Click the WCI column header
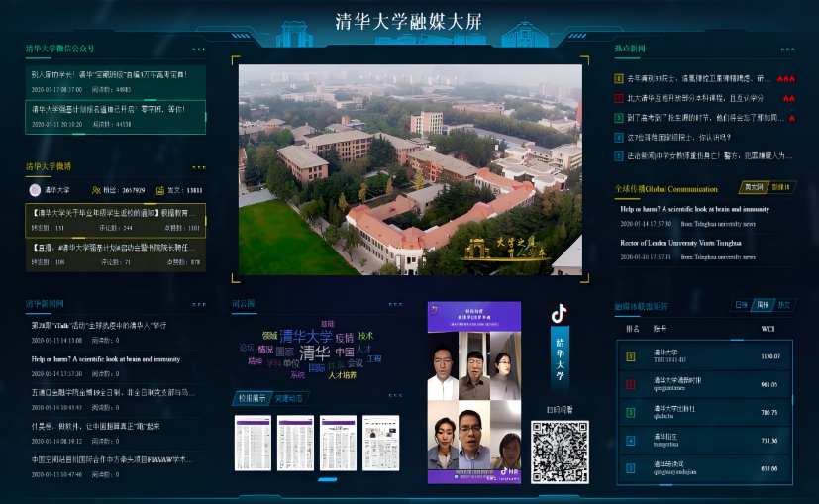 (x=768, y=329)
